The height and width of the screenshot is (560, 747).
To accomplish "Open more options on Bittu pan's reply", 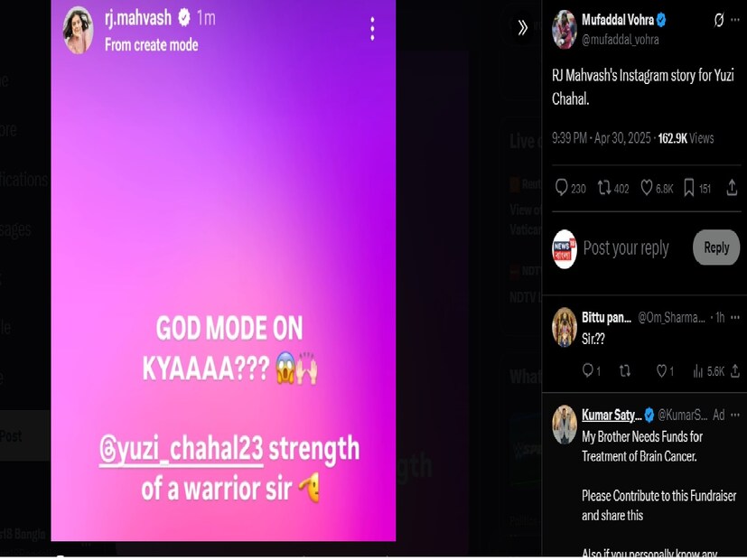I will tap(735, 317).
